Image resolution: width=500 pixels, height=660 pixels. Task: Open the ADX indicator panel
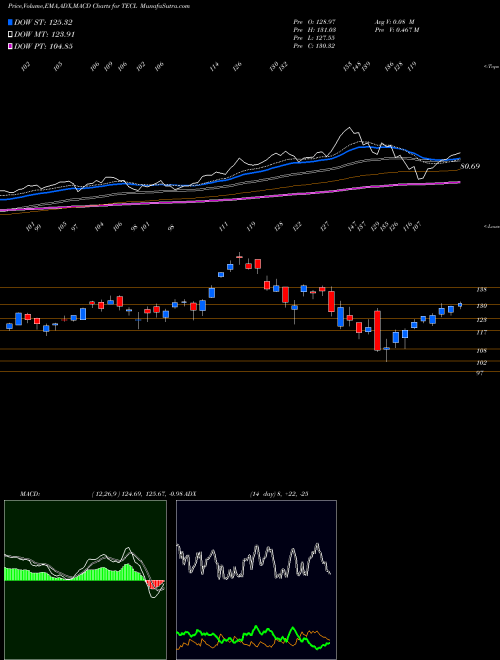point(256,580)
